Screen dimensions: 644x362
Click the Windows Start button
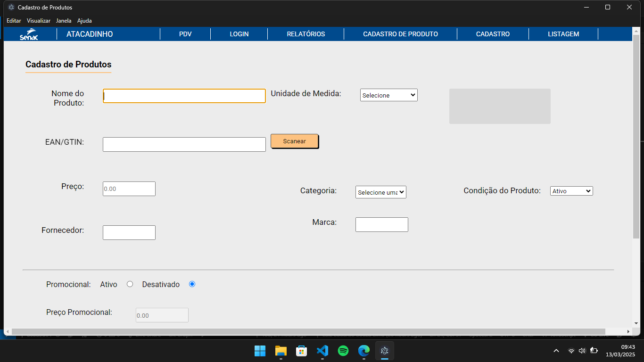click(260, 351)
